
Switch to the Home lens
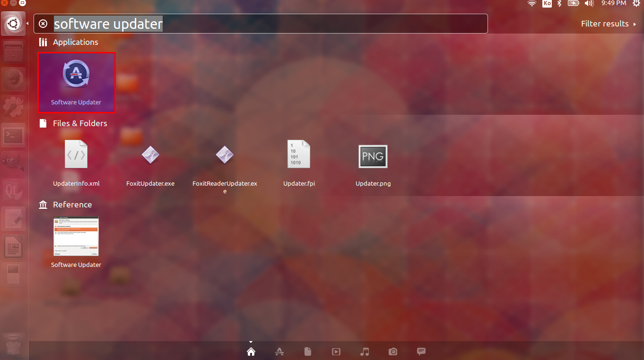click(x=251, y=351)
